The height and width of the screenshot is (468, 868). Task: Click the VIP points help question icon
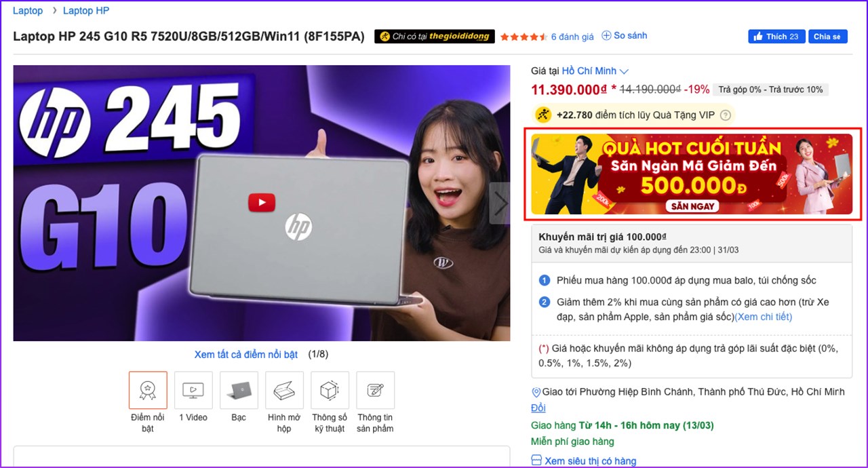click(x=726, y=115)
